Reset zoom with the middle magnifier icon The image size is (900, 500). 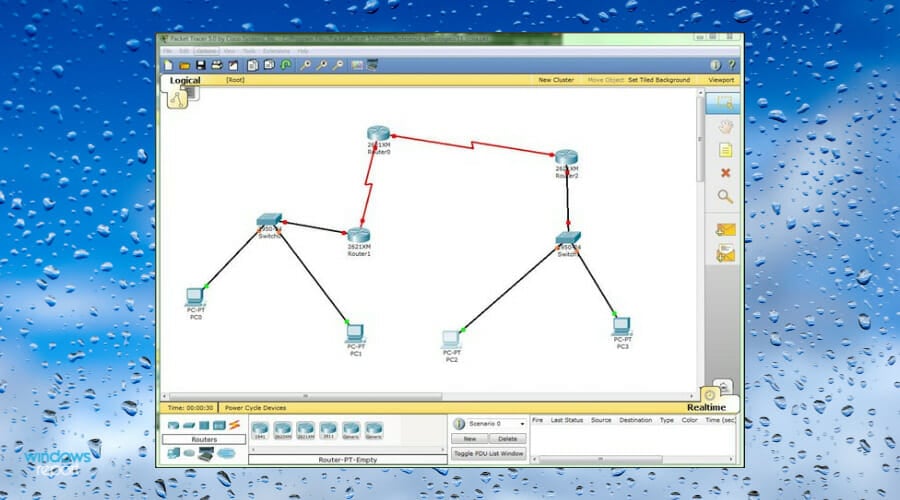coord(321,65)
